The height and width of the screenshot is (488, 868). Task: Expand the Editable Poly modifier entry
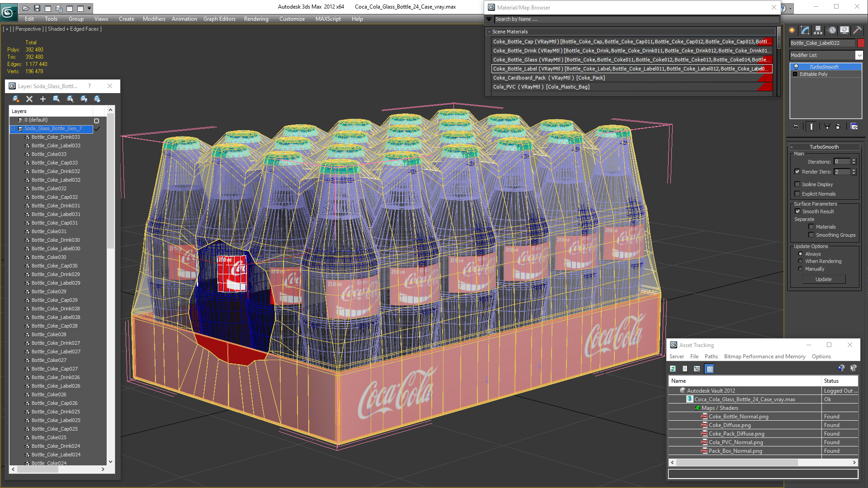pos(795,74)
